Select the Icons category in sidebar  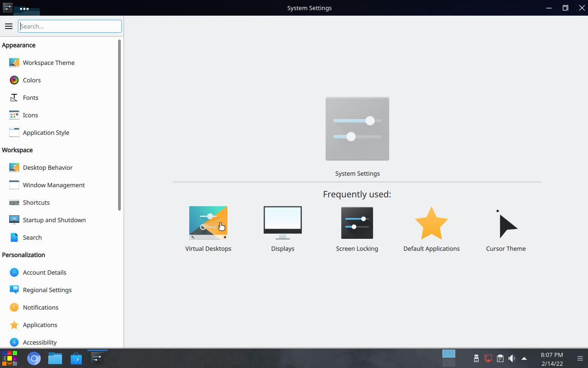pyautogui.click(x=62, y=115)
